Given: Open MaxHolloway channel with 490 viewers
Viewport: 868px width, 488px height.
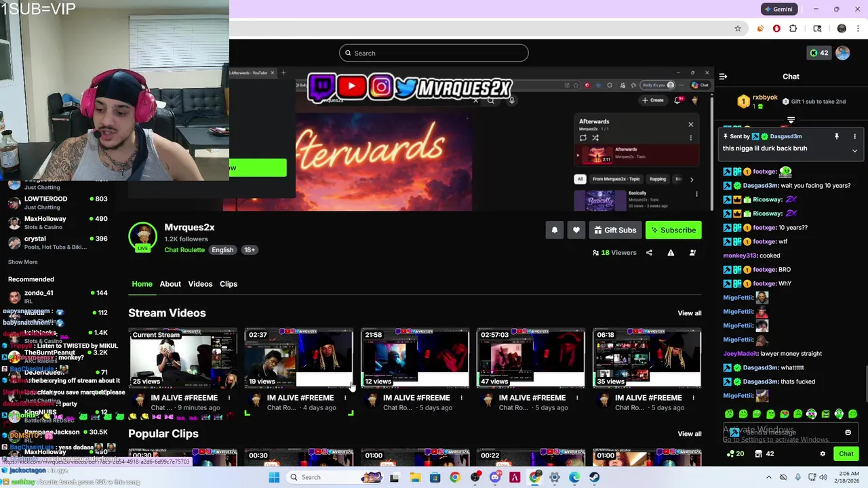Looking at the screenshot, I should [58, 222].
